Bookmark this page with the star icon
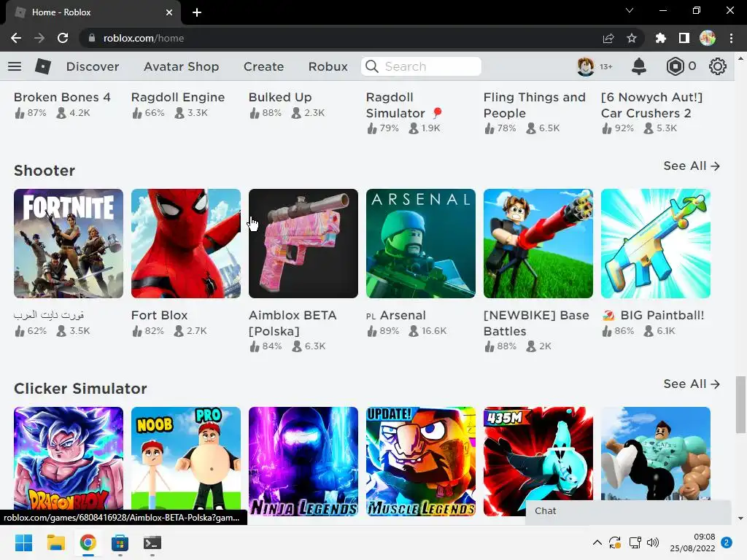 pyautogui.click(x=632, y=38)
